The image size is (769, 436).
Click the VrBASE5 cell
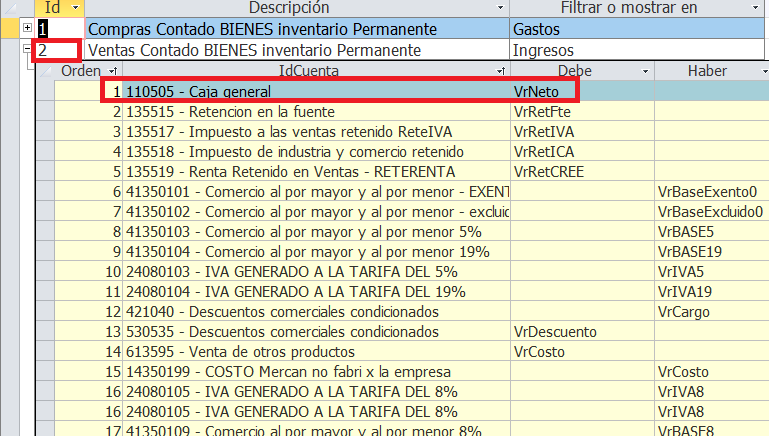tap(712, 231)
